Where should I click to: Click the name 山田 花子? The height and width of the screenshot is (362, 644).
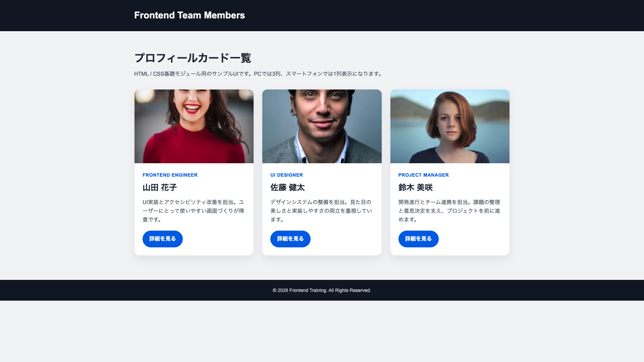pos(160,187)
